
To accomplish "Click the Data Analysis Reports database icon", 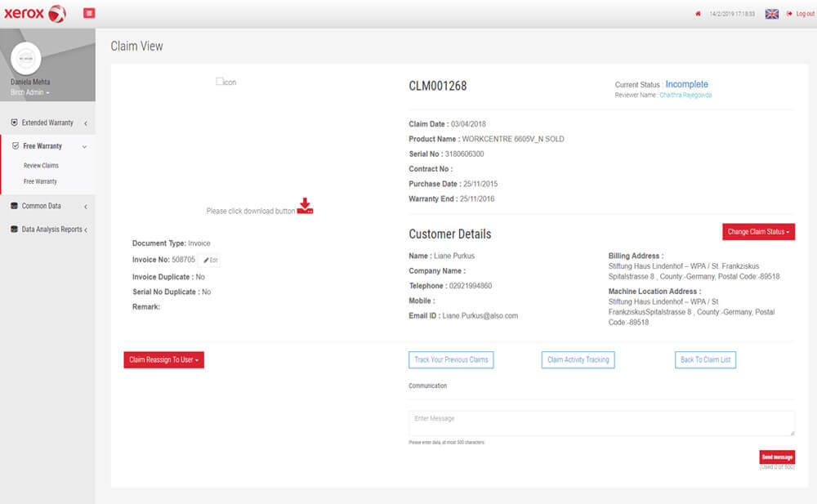I will 14,229.
